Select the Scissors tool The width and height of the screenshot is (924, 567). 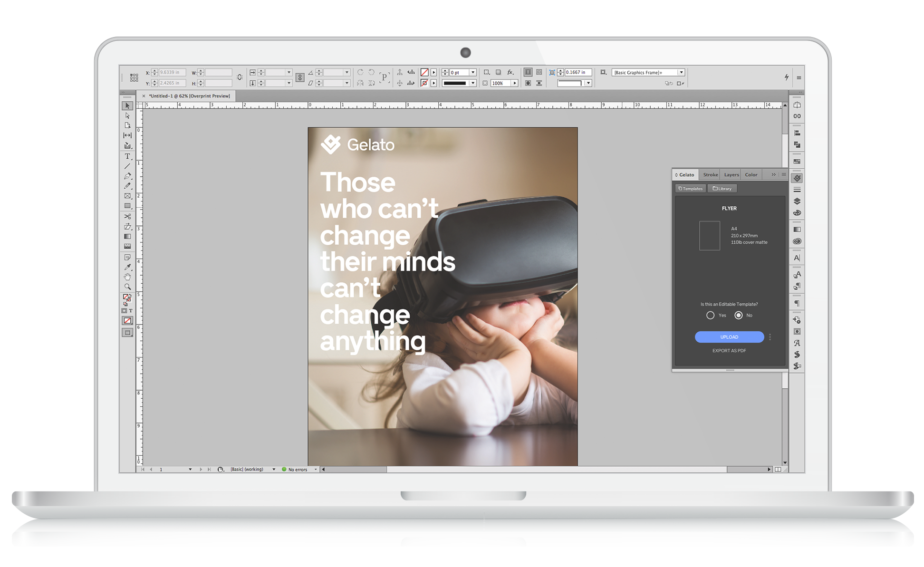coord(127,216)
